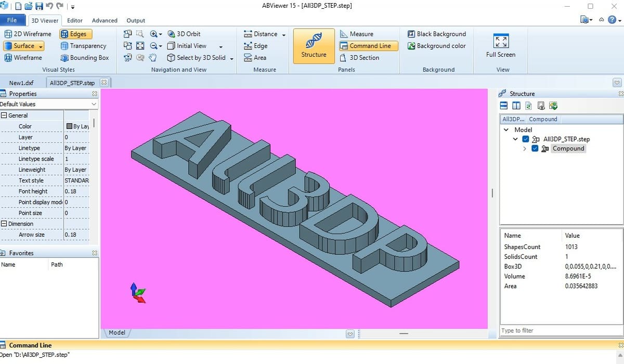
Task: Choose the Edge measure tool
Action: 255,46
